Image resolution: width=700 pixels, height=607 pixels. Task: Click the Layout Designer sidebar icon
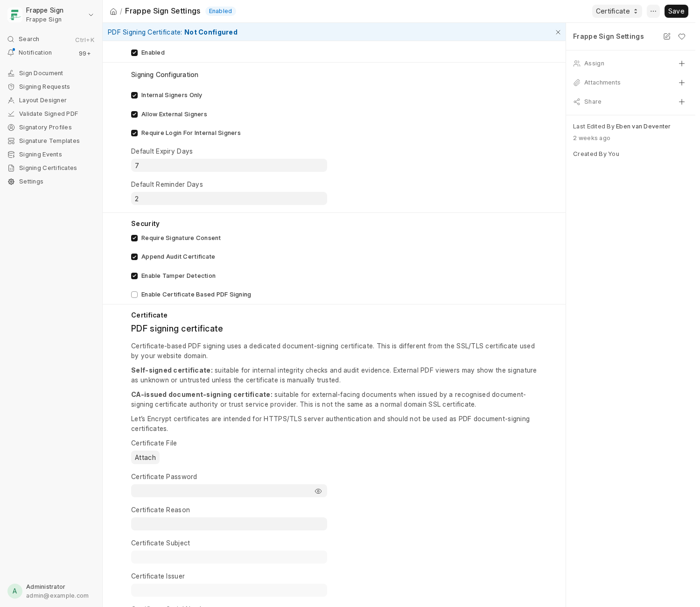point(11,100)
